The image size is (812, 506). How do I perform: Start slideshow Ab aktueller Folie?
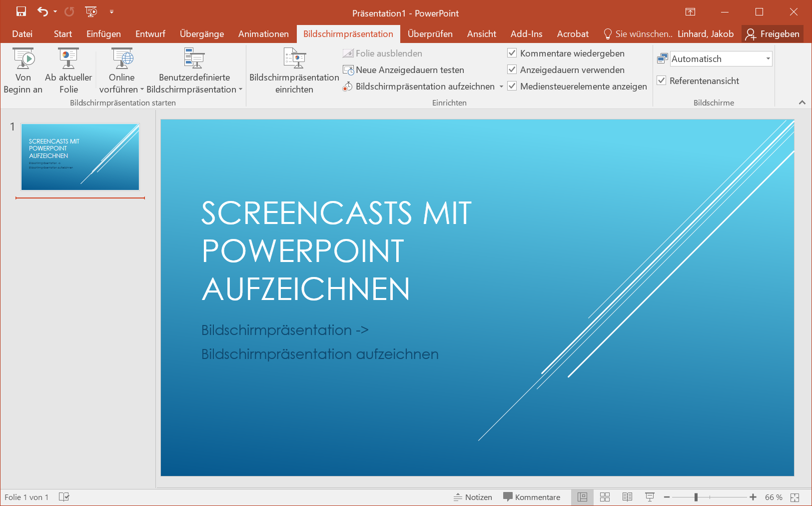[x=68, y=71]
